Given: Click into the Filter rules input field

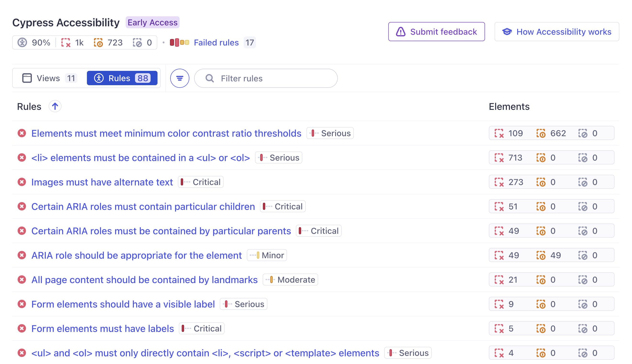Looking at the screenshot, I should [265, 78].
